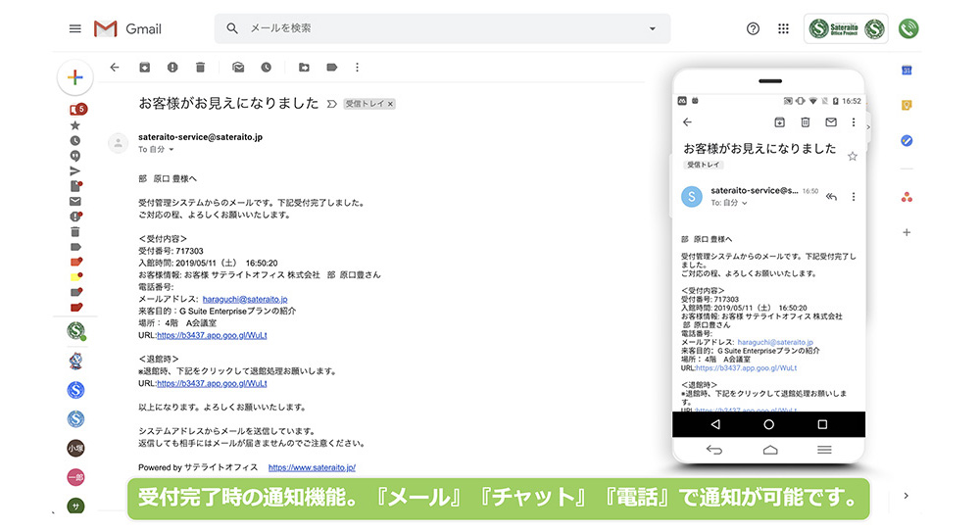
Task: Open phone top-bar more options dots
Action: (x=854, y=122)
